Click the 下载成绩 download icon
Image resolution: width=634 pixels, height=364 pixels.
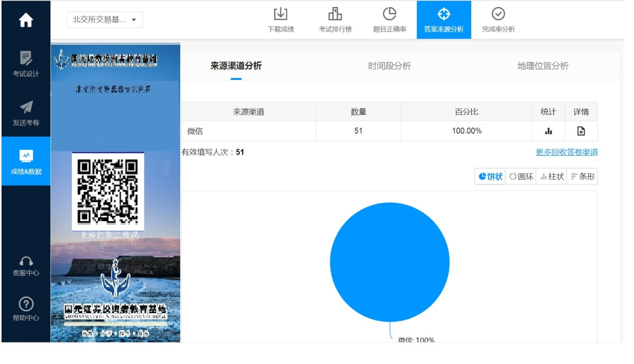281,14
